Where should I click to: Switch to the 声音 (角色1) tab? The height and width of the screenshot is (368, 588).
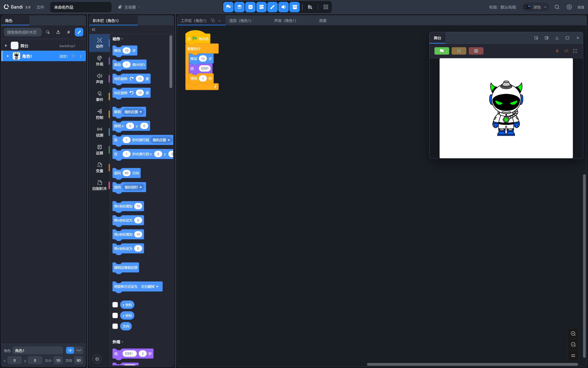pyautogui.click(x=285, y=21)
